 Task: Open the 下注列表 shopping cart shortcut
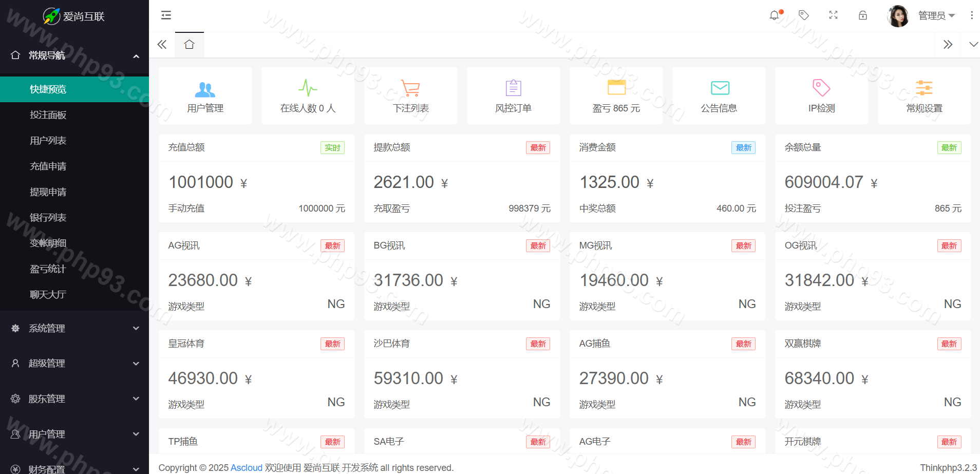pyautogui.click(x=410, y=88)
